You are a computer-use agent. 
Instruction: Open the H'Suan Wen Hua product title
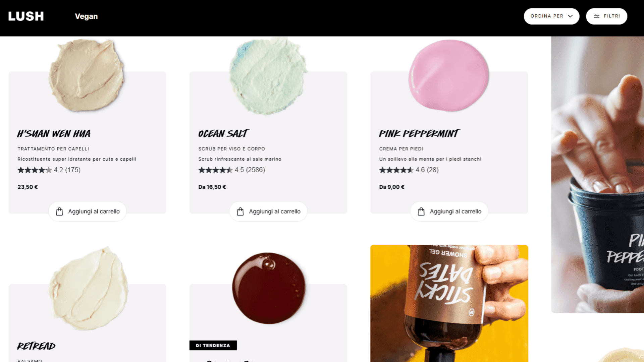click(54, 133)
